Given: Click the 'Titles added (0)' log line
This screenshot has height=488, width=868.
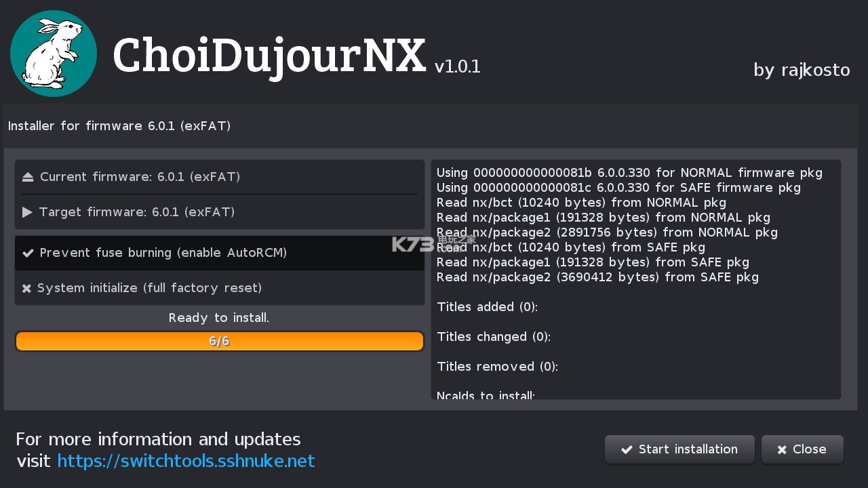Looking at the screenshot, I should tap(487, 307).
